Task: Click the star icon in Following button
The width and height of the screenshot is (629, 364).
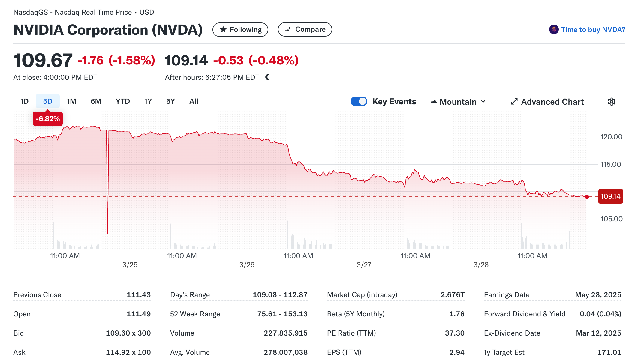Action: pos(223,29)
